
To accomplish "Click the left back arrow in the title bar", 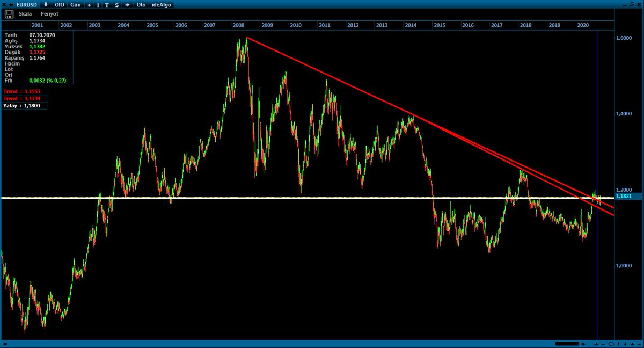I will tap(11, 5).
